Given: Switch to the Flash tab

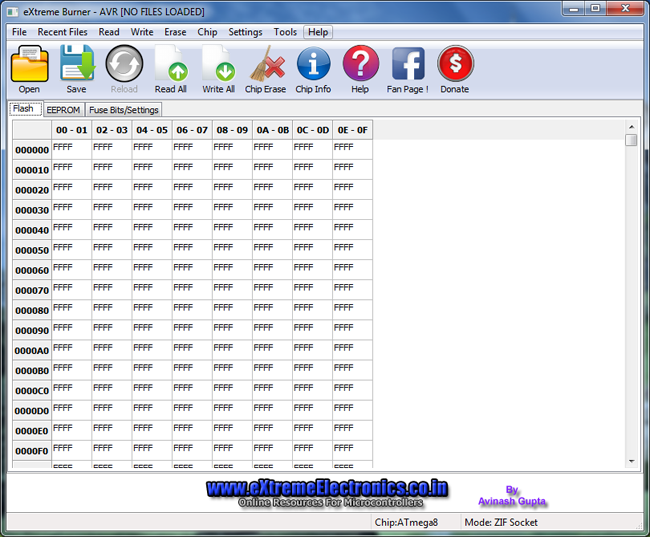Looking at the screenshot, I should tap(25, 109).
